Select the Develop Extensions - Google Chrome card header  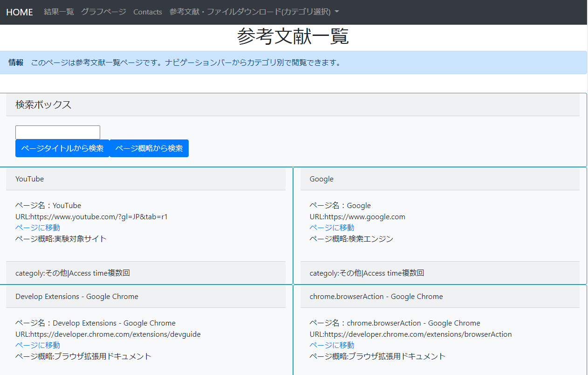pos(146,297)
